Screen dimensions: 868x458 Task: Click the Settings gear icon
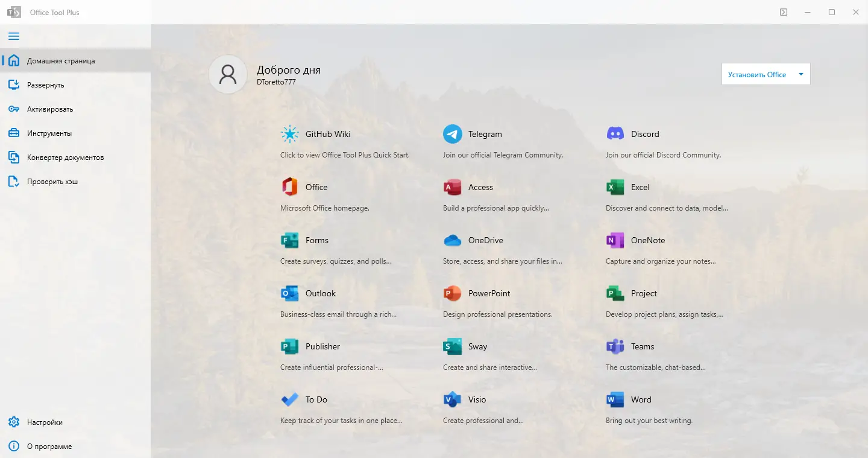tap(14, 422)
